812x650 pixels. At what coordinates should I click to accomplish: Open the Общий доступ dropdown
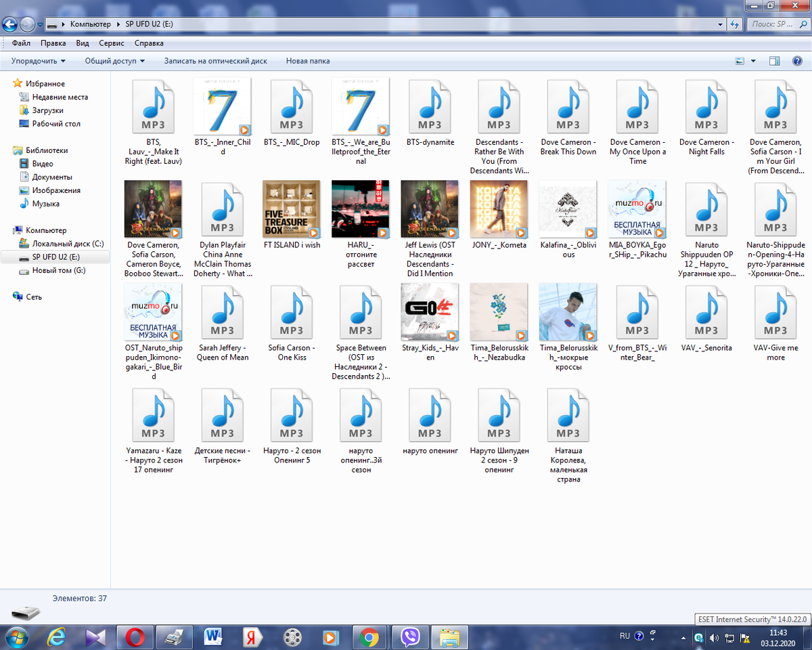tap(115, 61)
